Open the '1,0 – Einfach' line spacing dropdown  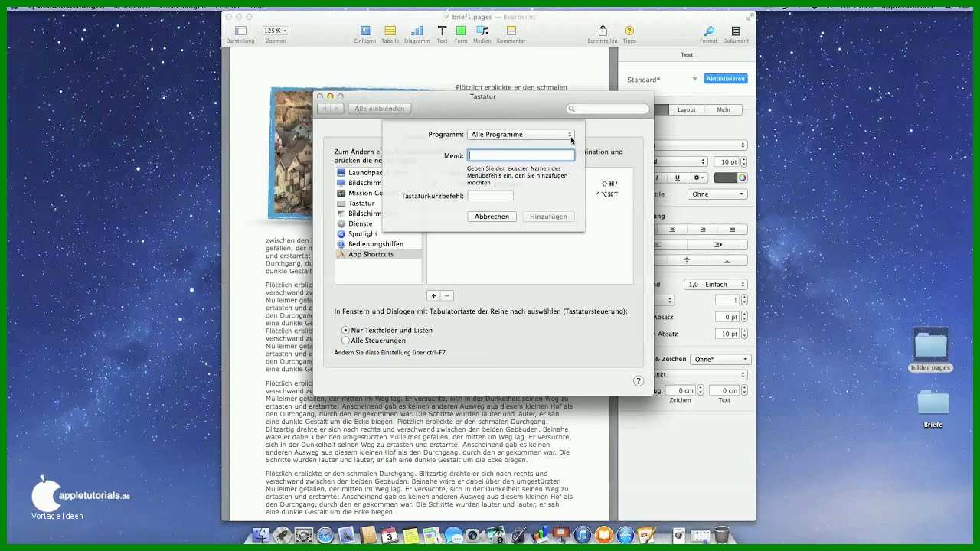(716, 285)
